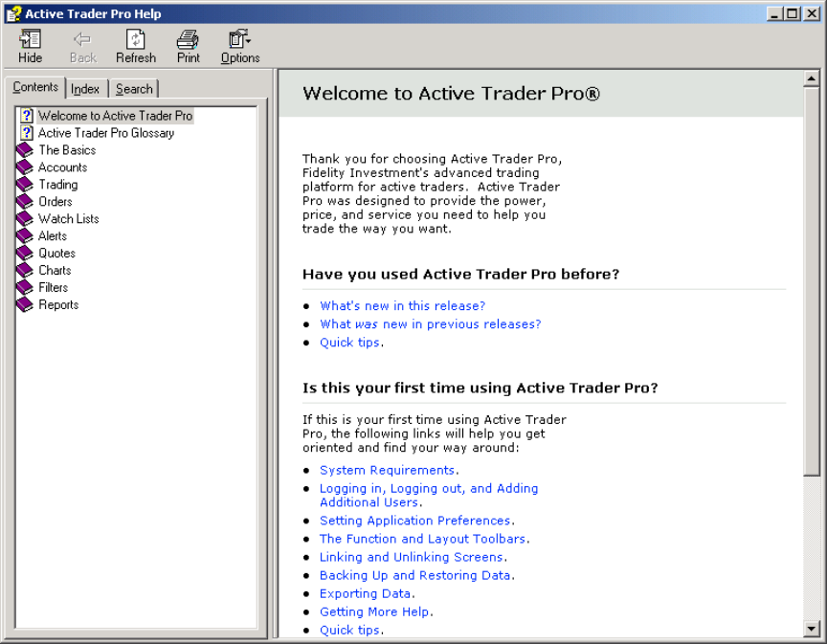
Task: Click the purple book icon for Accounts
Action: pyautogui.click(x=25, y=167)
